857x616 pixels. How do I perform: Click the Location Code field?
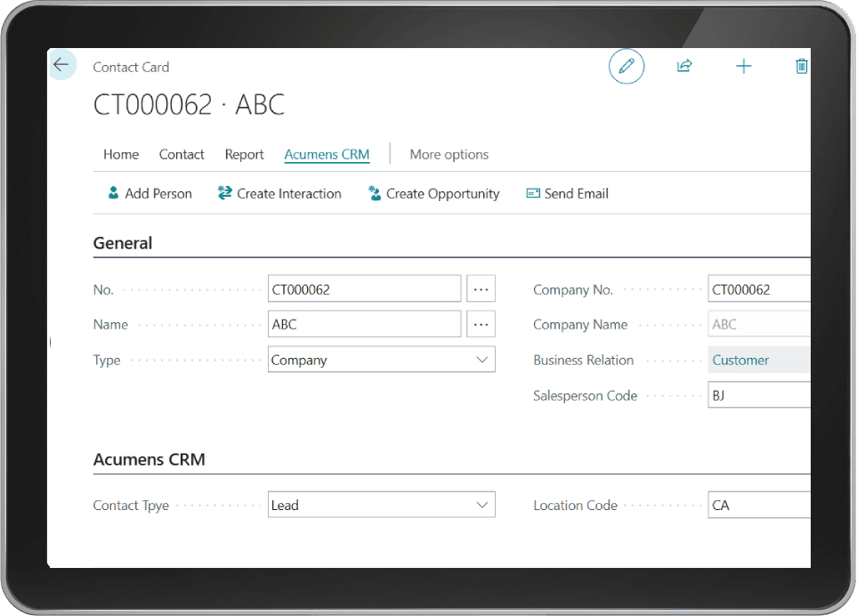(x=759, y=505)
